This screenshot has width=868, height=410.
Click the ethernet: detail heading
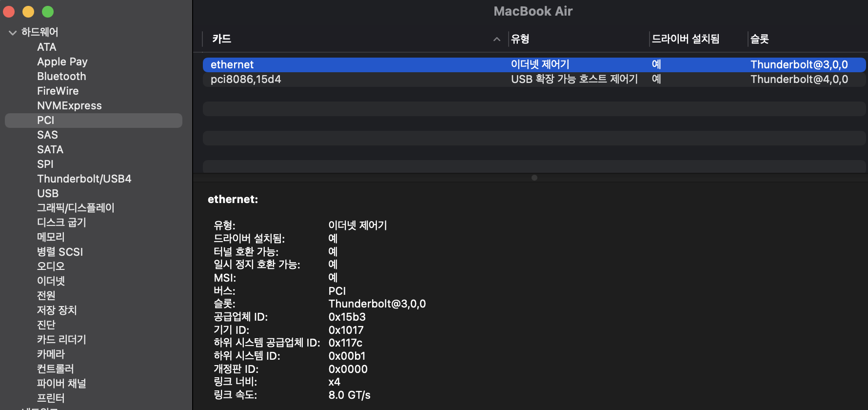tap(233, 199)
